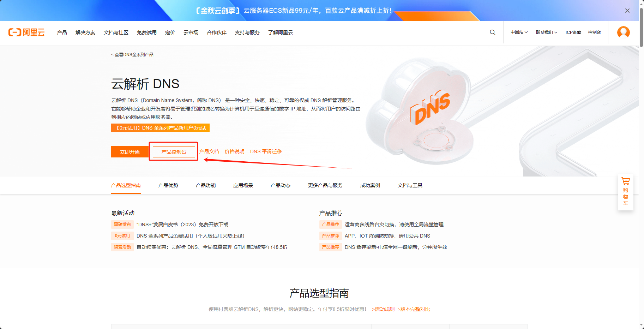Open the 合作伙伴 menu item

[217, 32]
